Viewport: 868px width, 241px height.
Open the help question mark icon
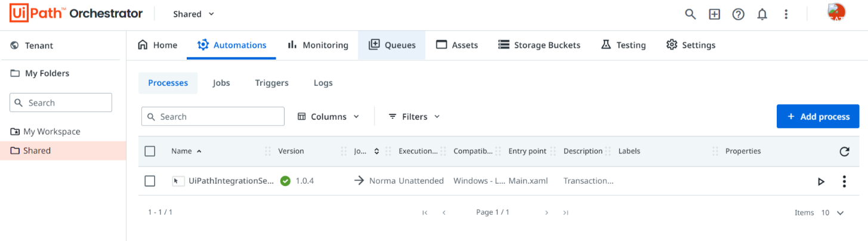pos(738,14)
